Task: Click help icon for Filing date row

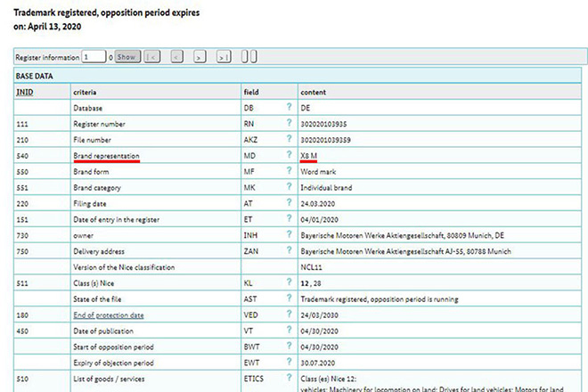Action: point(289,203)
